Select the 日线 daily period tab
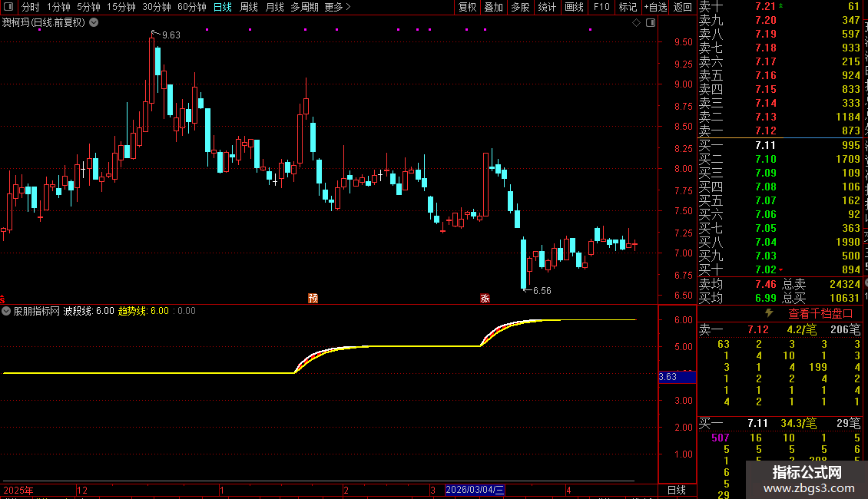This screenshot has width=868, height=499. click(x=223, y=7)
